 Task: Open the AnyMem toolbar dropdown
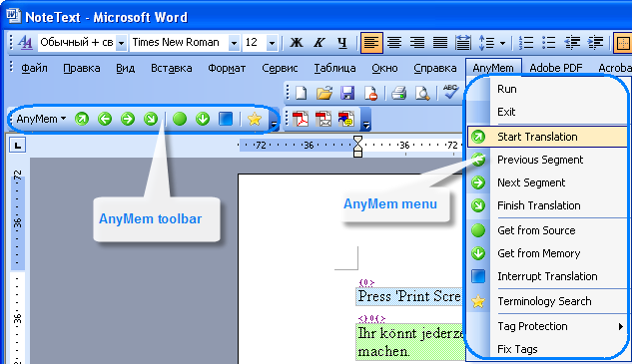(41, 119)
